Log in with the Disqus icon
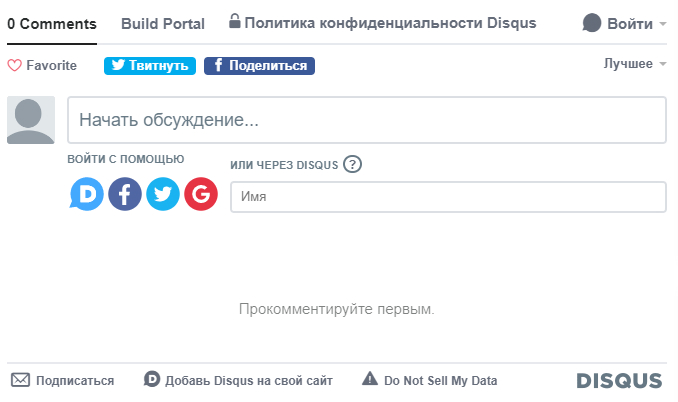The image size is (678, 402). point(86,194)
